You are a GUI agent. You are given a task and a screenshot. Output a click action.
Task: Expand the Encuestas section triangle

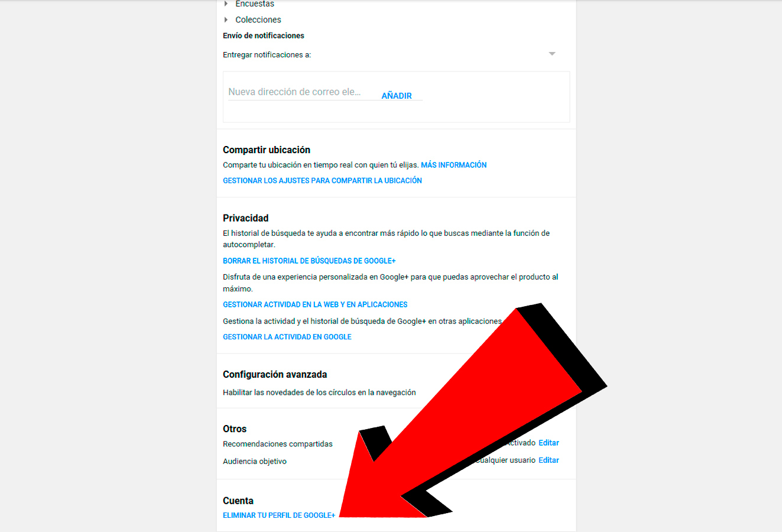(x=226, y=4)
